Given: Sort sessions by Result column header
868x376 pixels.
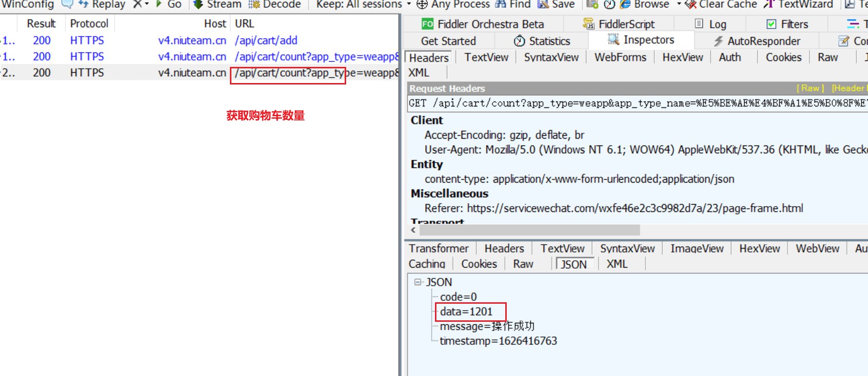Looking at the screenshot, I should [x=41, y=23].
